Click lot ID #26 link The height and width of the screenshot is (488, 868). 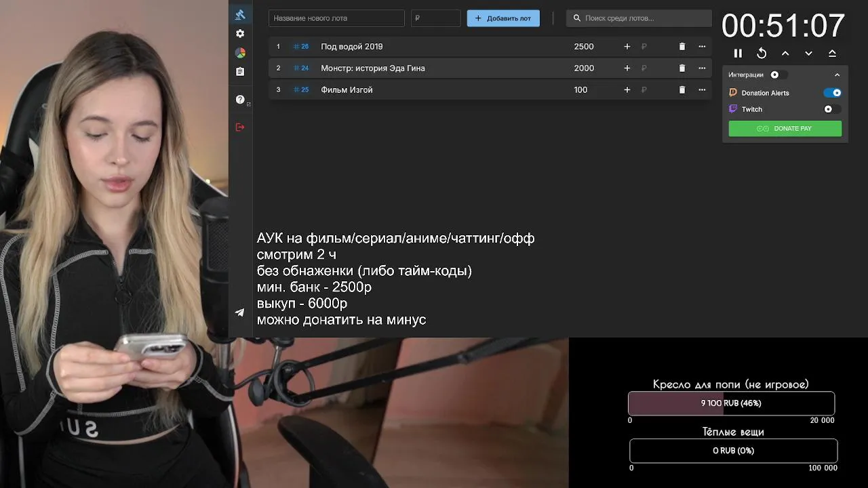(301, 47)
